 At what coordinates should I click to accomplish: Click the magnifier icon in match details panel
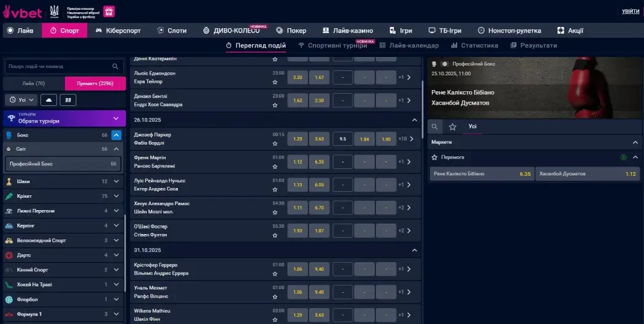pos(435,127)
